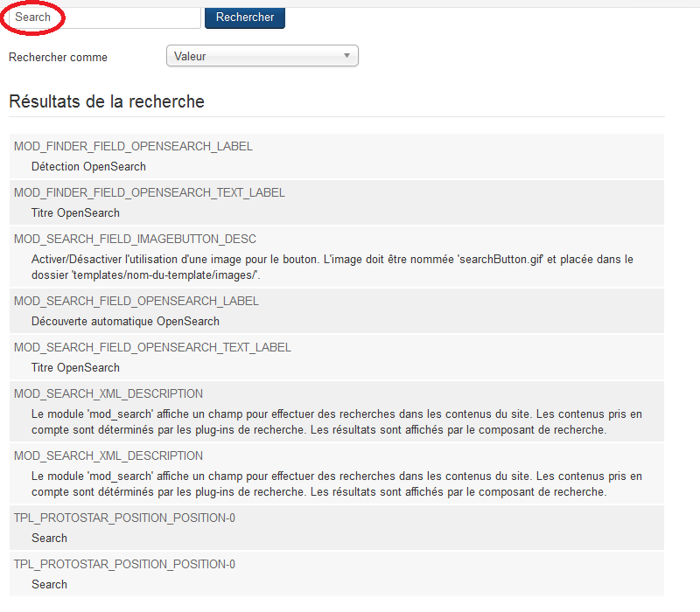Click 'Détection OpenSearch' value
The image size is (700, 612).
coord(88,166)
